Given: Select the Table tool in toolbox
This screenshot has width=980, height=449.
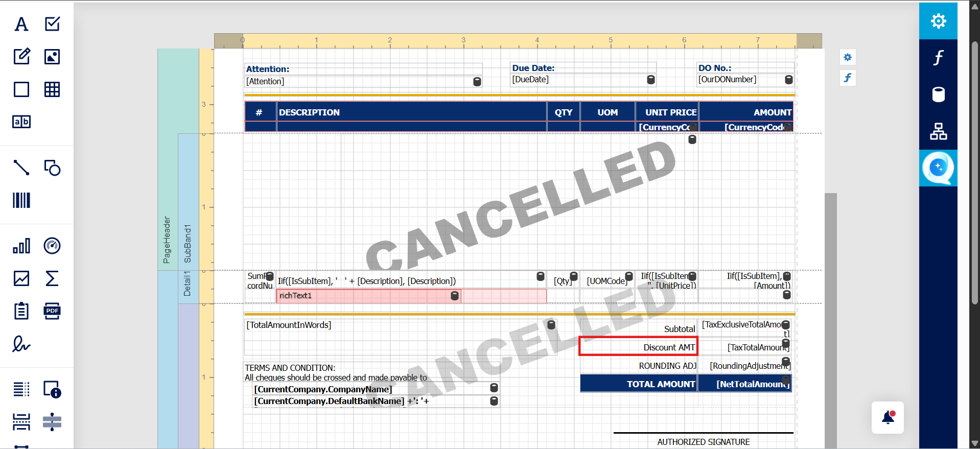Looking at the screenshot, I should coord(52,89).
